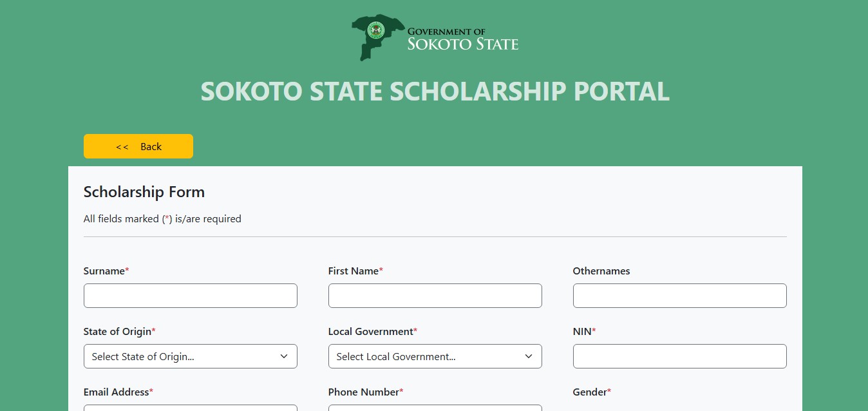Click the Surname field label
The height and width of the screenshot is (411, 868).
pyautogui.click(x=105, y=271)
